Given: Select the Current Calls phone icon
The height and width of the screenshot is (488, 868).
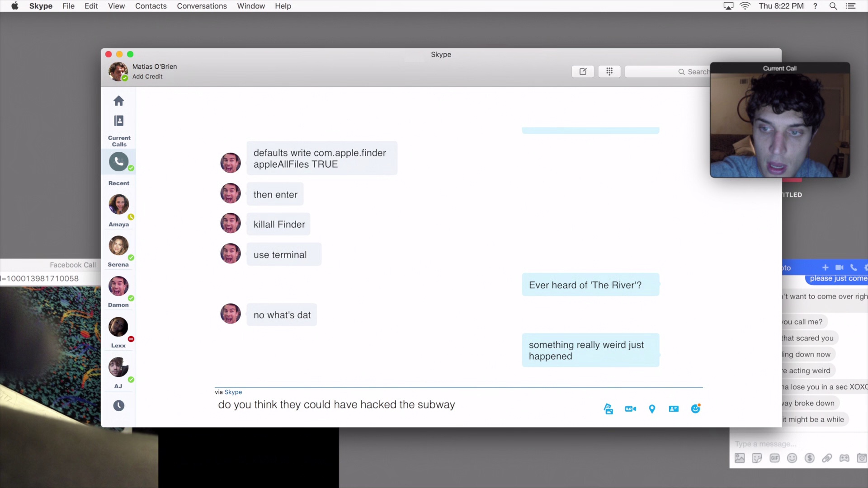Looking at the screenshot, I should coord(118,162).
